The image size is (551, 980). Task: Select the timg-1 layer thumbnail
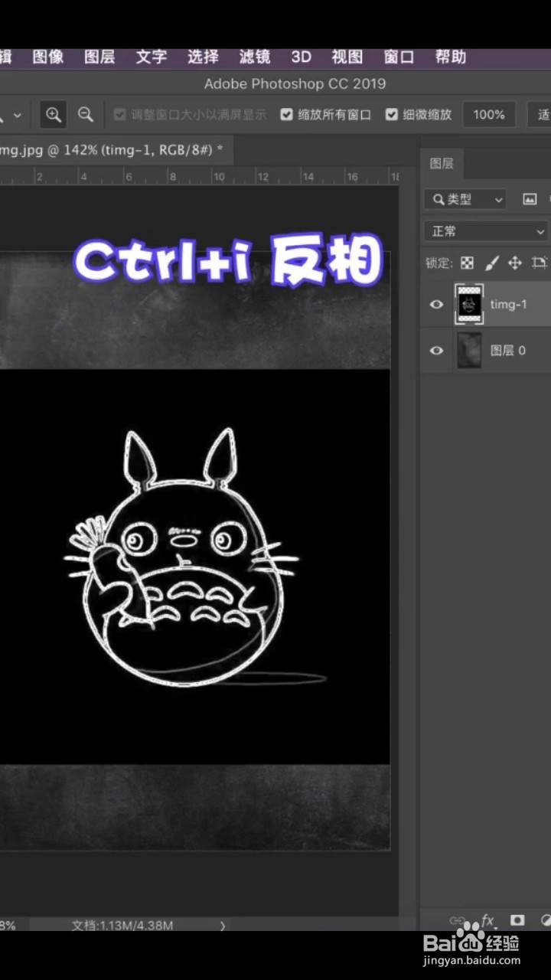[468, 304]
